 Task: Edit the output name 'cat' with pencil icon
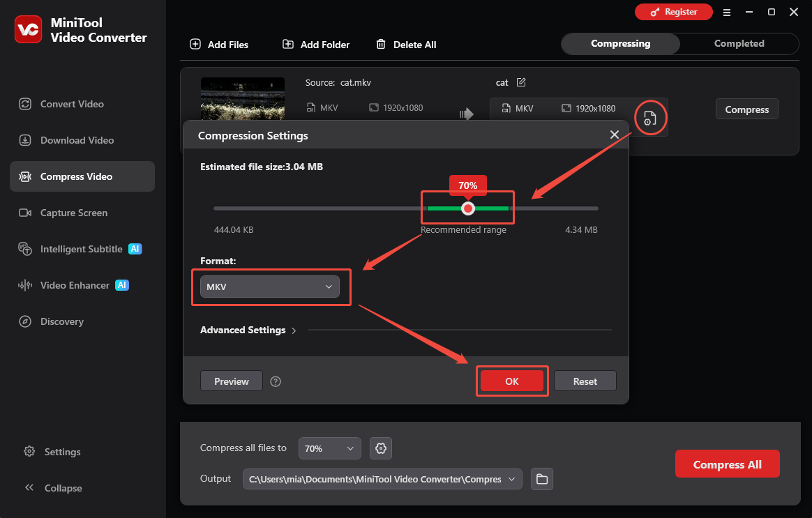tap(521, 82)
